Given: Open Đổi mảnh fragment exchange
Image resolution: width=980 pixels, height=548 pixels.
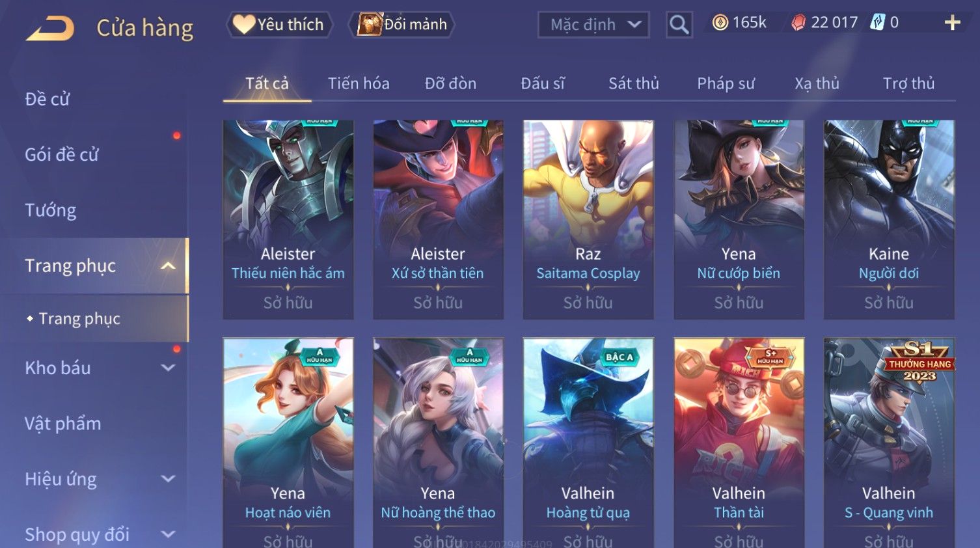Looking at the screenshot, I should pyautogui.click(x=402, y=25).
